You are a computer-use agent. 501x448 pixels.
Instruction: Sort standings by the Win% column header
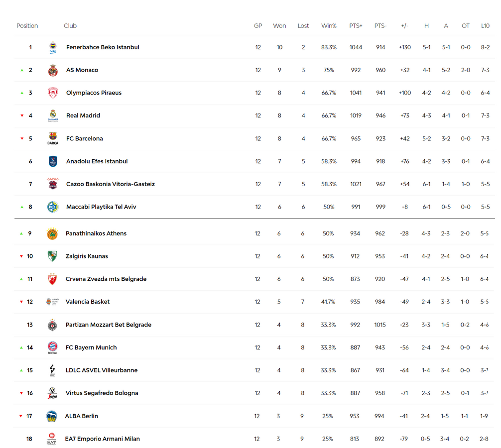click(x=329, y=26)
